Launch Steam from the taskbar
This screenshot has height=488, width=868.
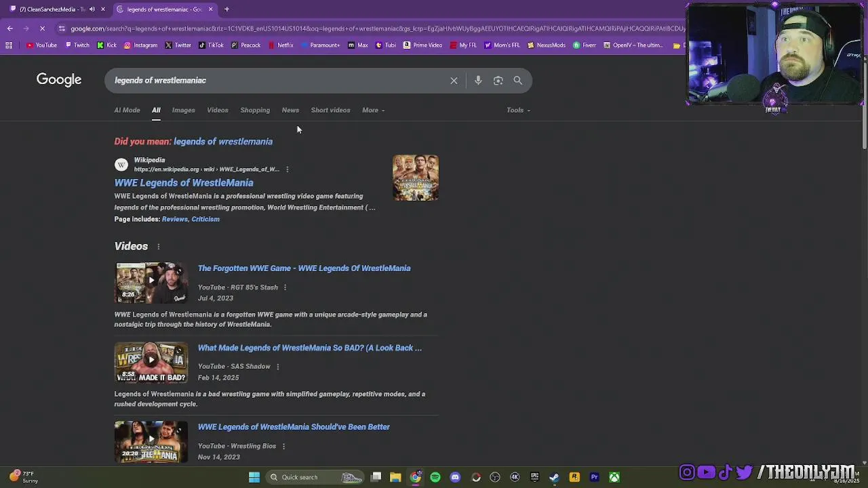point(554,477)
